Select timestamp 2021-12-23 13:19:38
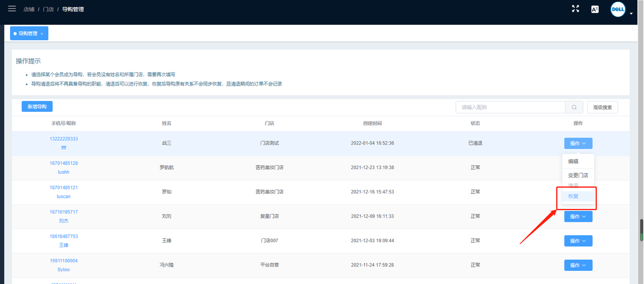The image size is (644, 284). 372,168
